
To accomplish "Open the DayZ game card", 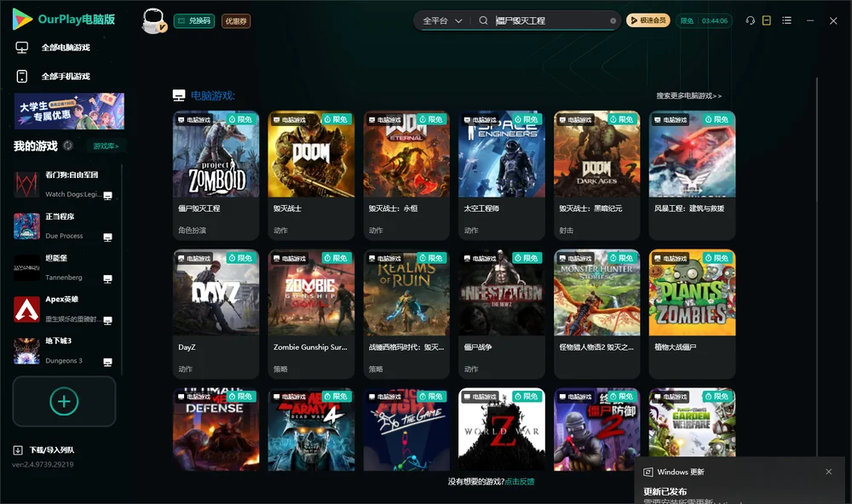I will pyautogui.click(x=216, y=314).
